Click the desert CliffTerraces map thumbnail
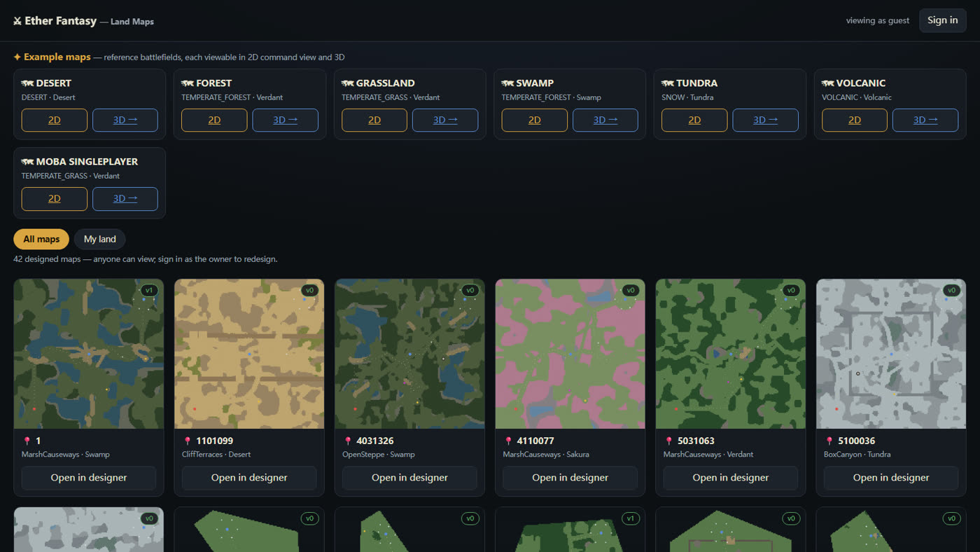 click(249, 354)
